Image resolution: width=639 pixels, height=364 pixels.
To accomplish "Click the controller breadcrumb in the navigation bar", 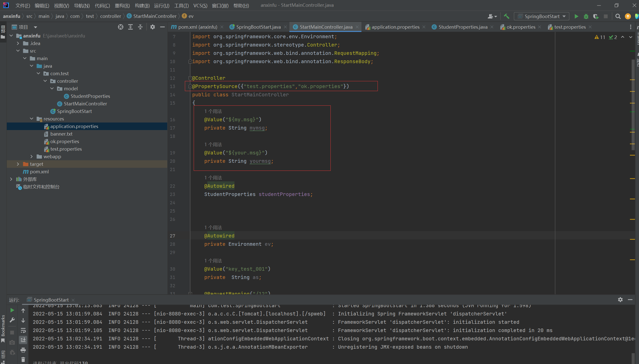I will coord(110,16).
